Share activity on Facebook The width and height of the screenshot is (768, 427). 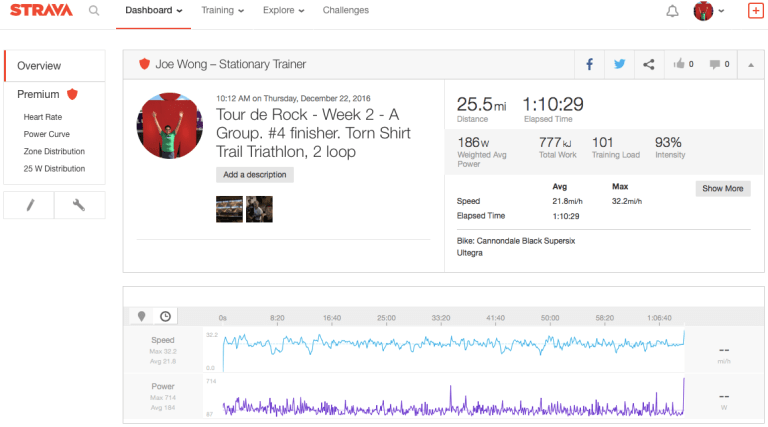(590, 64)
